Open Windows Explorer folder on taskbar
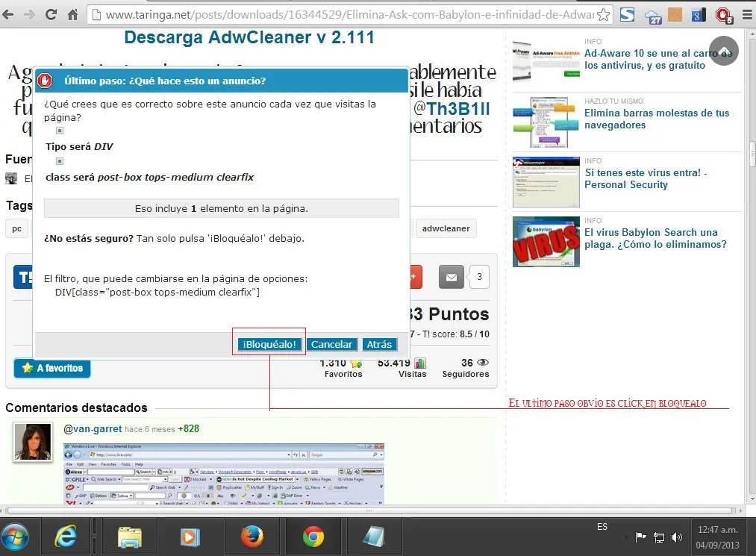Viewport: 756px width, 556px height. click(130, 537)
